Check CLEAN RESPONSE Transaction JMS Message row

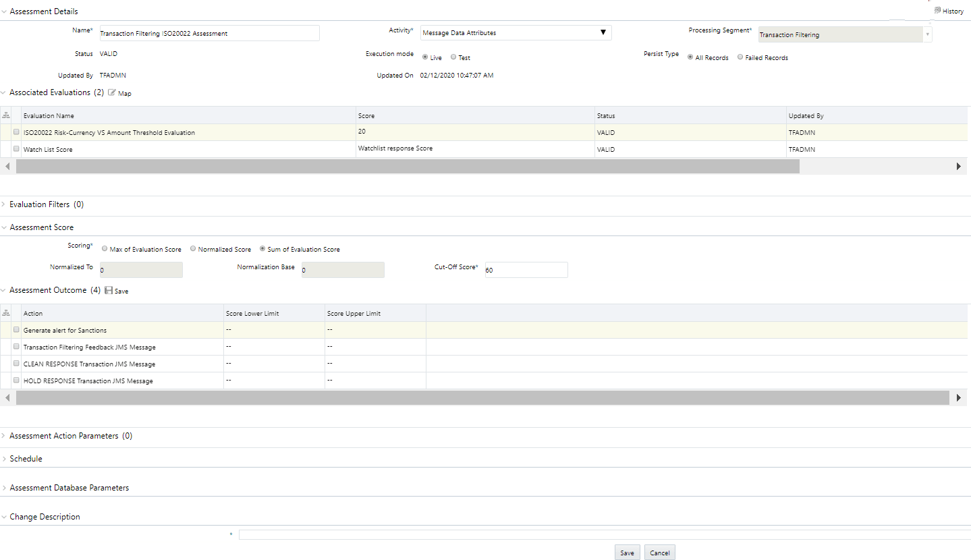pos(16,363)
